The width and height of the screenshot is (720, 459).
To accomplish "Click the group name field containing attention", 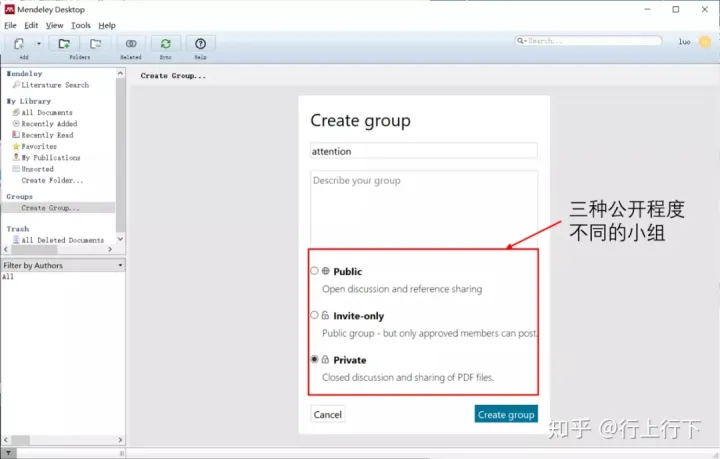I will coord(423,151).
